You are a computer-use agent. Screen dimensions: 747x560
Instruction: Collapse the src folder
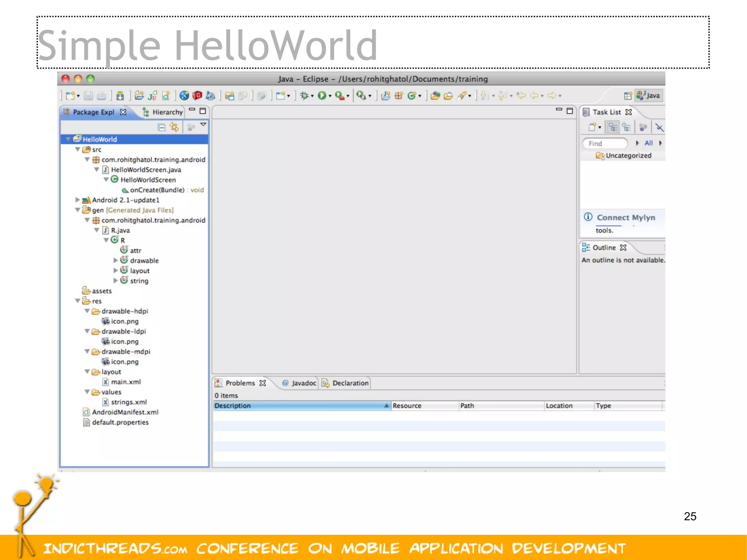click(x=77, y=149)
